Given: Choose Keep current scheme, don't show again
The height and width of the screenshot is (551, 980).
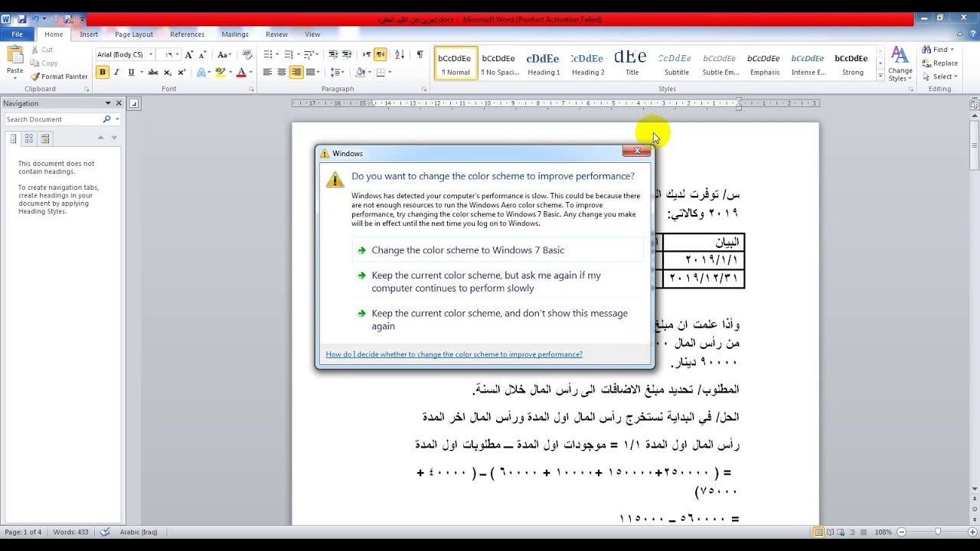Looking at the screenshot, I should 498,320.
